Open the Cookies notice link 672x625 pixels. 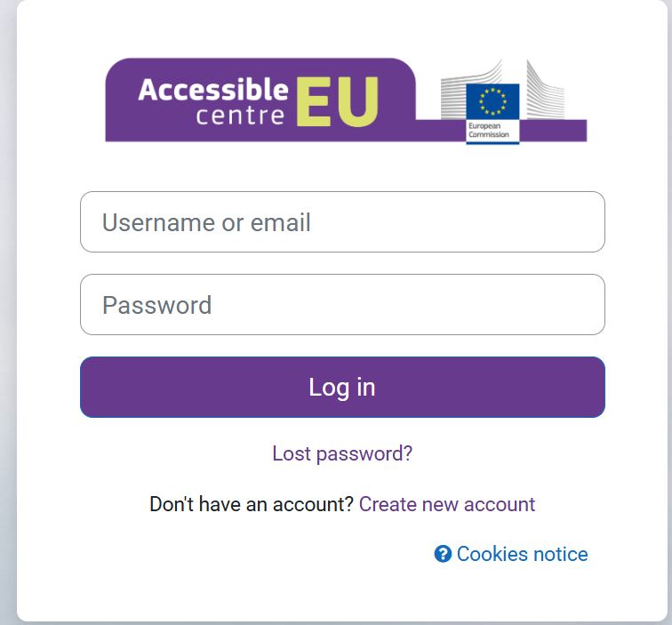(522, 554)
